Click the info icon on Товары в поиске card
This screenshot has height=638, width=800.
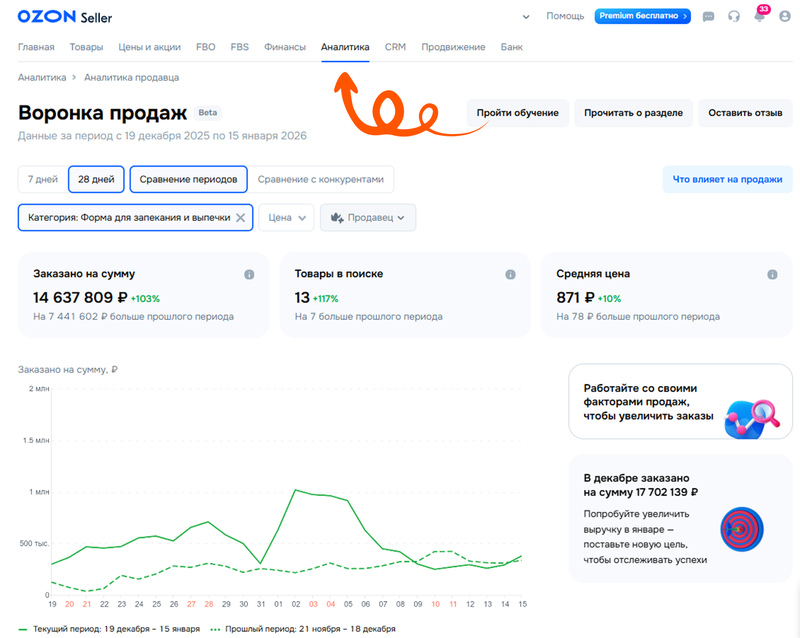pos(509,273)
